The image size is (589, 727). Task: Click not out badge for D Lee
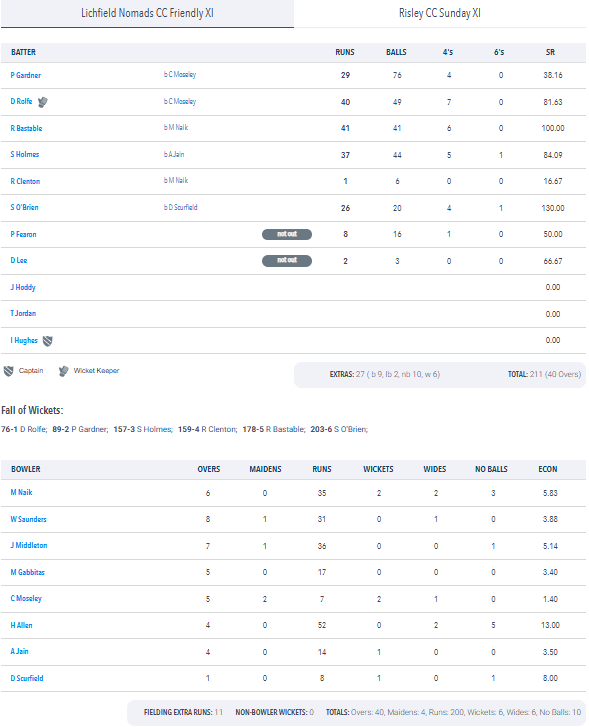[x=287, y=261]
